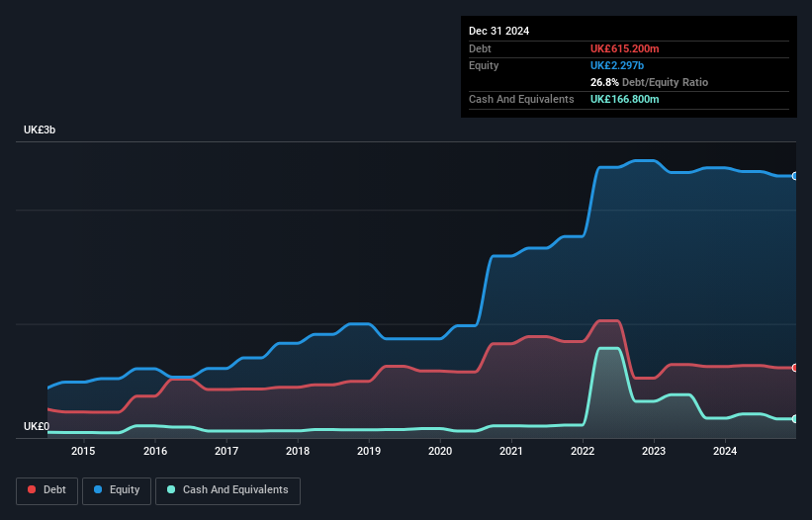Click the blue Equity endpoint marker
Viewport: 812px width, 520px height.
pos(794,176)
